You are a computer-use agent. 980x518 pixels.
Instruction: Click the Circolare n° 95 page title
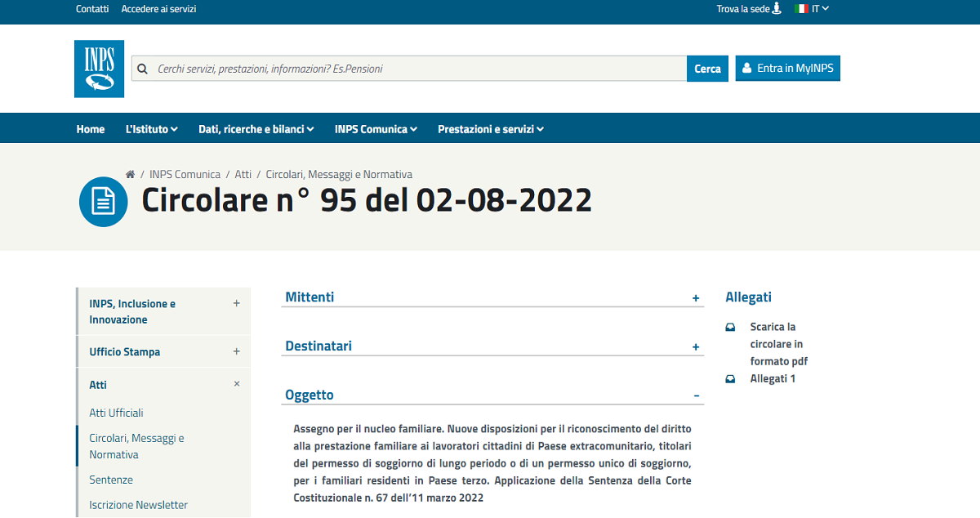coord(367,200)
